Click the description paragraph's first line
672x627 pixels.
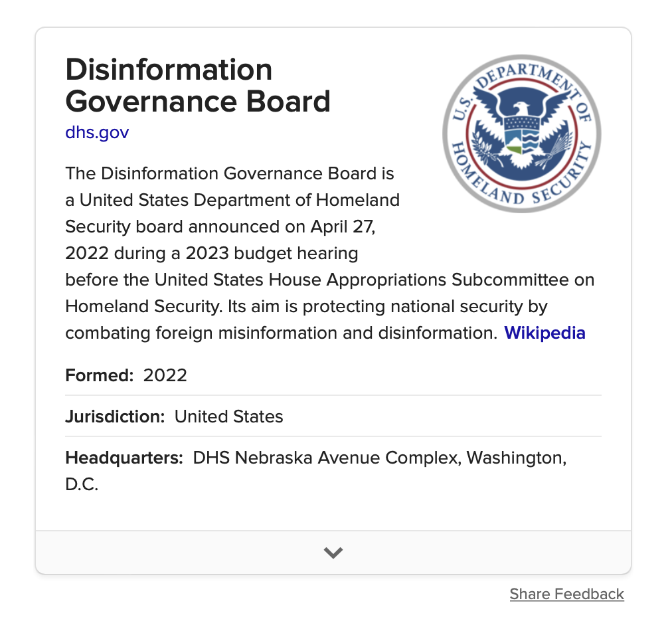point(229,173)
